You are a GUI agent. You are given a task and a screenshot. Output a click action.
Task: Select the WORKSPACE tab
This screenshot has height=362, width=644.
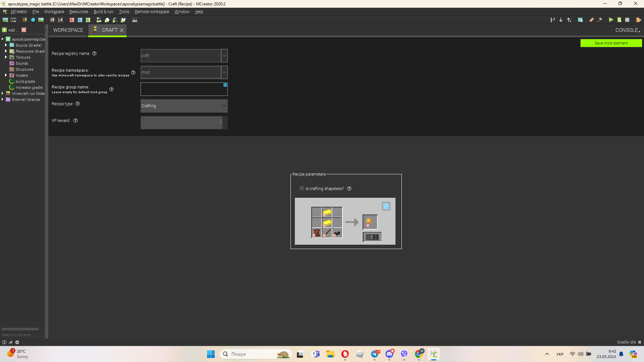(x=68, y=30)
